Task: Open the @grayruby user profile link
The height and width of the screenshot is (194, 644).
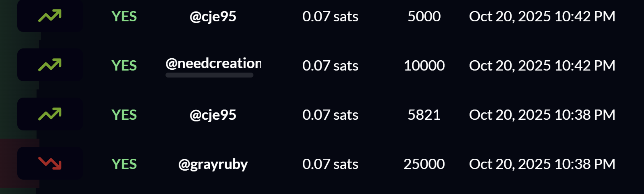Action: coord(213,164)
